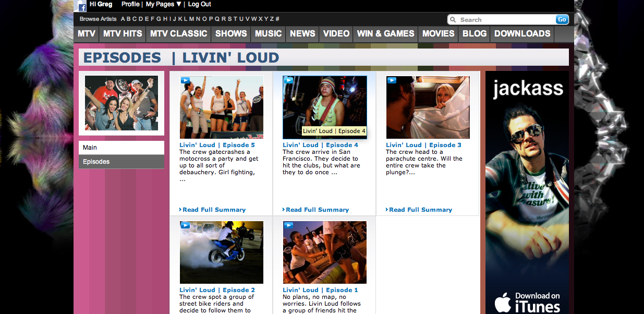
Task: Click play icon on Episode 1 thumbnail
Action: (x=288, y=225)
